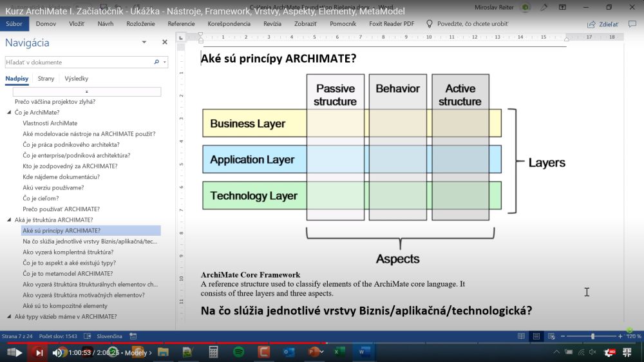Click the search magnifier in navigation box

click(156, 62)
